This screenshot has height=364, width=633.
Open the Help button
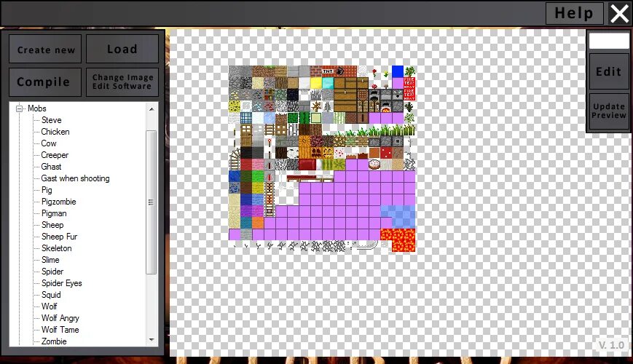tap(574, 13)
